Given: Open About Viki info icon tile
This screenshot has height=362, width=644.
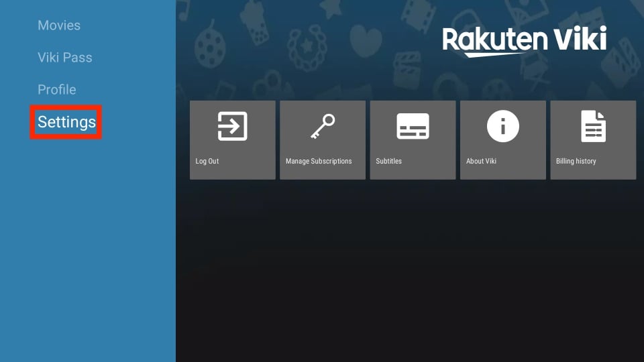Looking at the screenshot, I should [502, 140].
